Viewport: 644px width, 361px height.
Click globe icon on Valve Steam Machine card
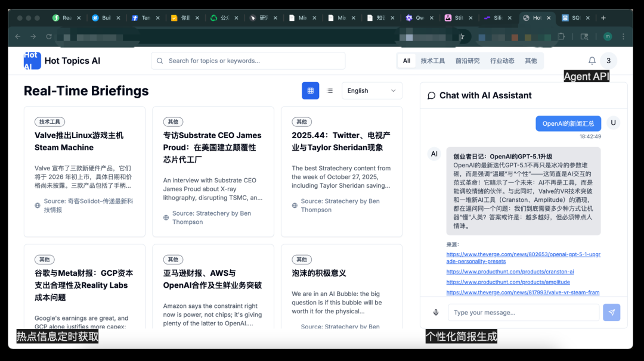pos(38,206)
